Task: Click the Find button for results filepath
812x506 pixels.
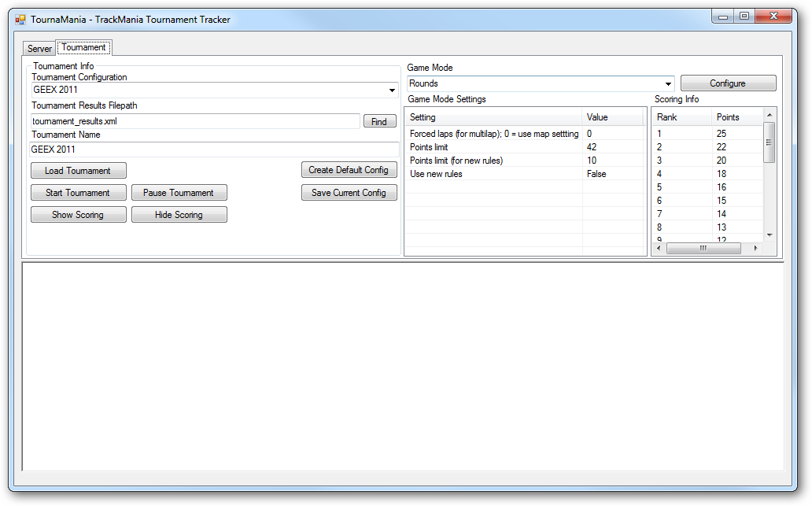Action: [x=379, y=122]
